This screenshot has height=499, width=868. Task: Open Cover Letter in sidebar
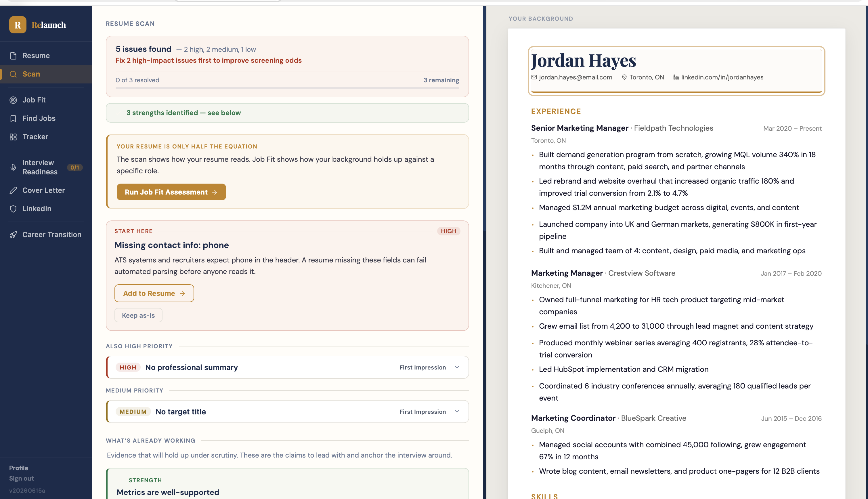(46, 190)
